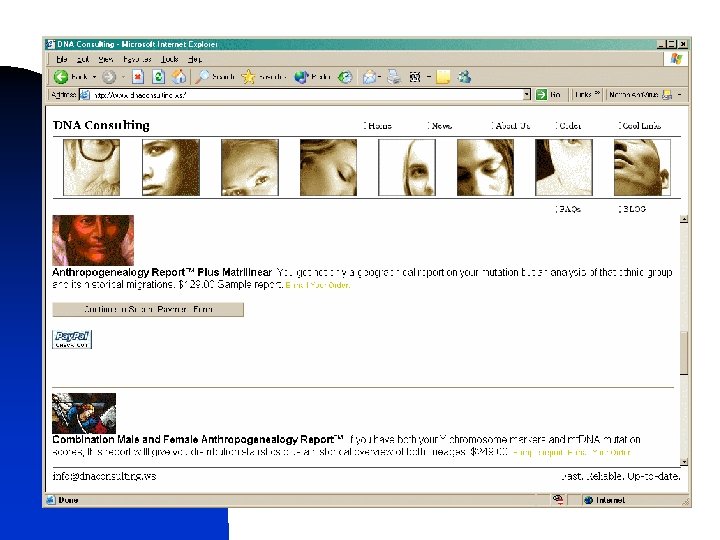Click the Print icon
The image size is (720, 540).
[394, 77]
